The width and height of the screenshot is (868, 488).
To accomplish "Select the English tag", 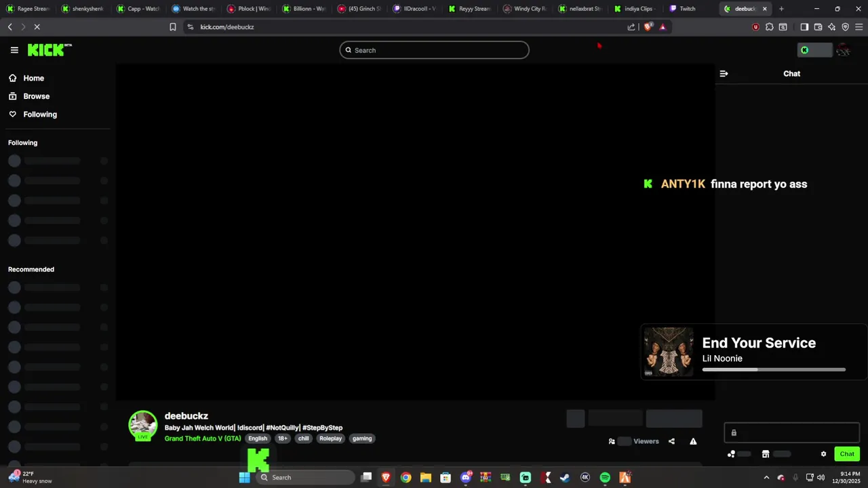I will [x=258, y=439].
